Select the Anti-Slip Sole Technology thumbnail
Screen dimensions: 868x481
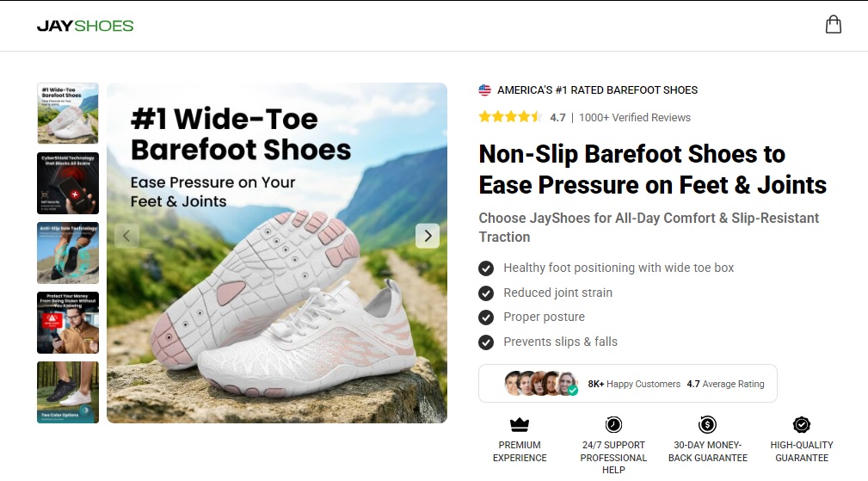pos(68,253)
